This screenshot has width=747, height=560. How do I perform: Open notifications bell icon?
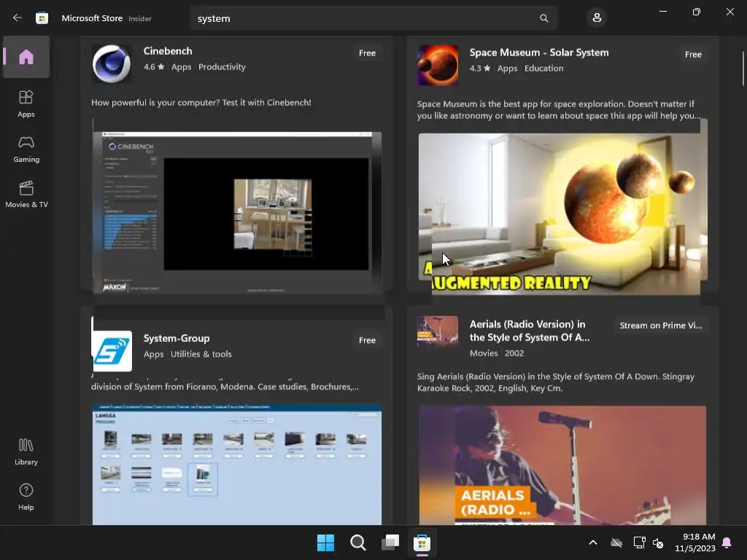[x=727, y=542]
